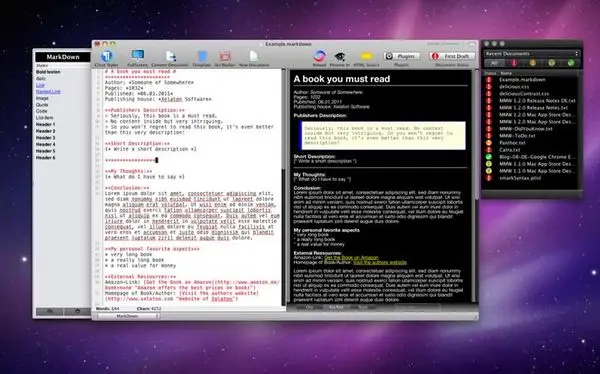Insert List-Item style from MarkDown panel

coord(44,118)
